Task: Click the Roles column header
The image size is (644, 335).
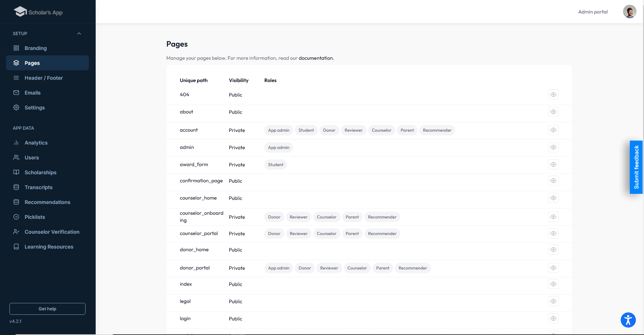Action: [x=270, y=80]
